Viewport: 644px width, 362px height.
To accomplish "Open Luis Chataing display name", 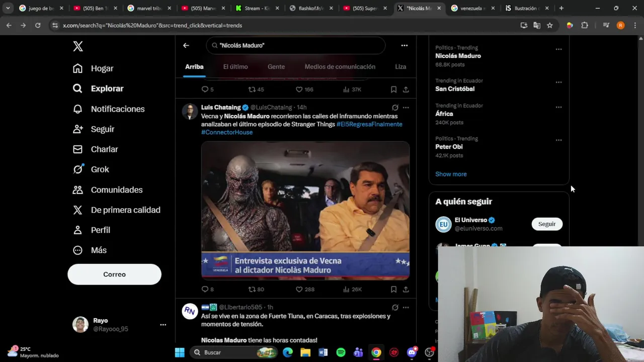I will (x=221, y=108).
